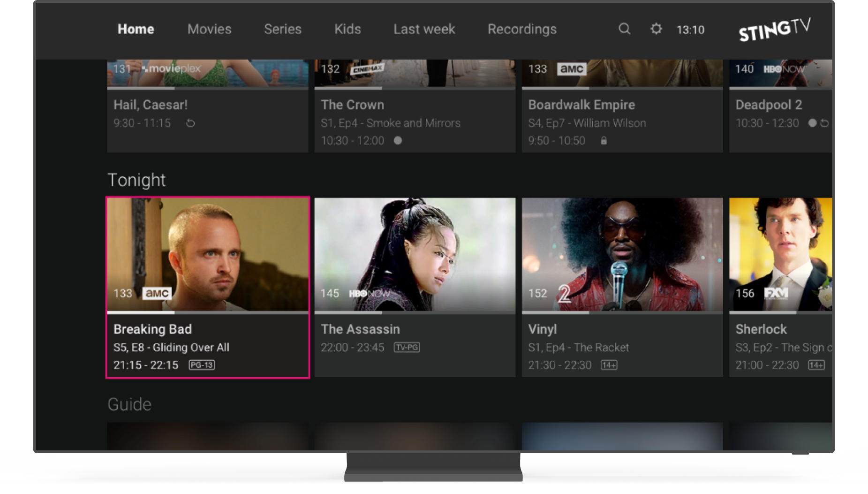The image size is (868, 494).
Task: Click the Cinemax logo on The Crown tile
Action: (366, 68)
